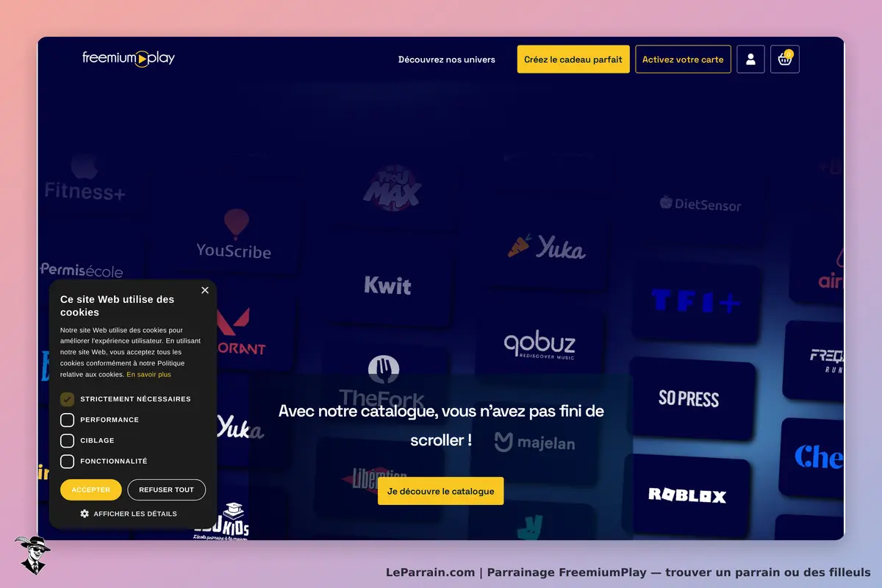882x588 pixels.
Task: Click the headline about scrolling the catalogue
Action: [x=441, y=426]
